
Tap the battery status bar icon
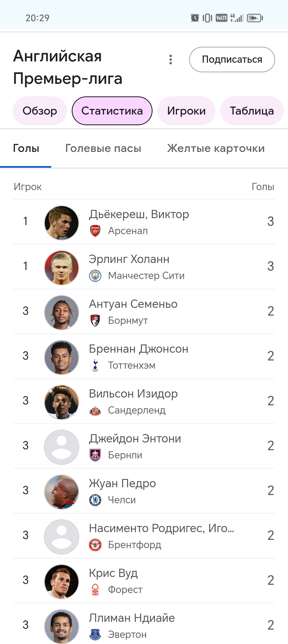pos(255,18)
